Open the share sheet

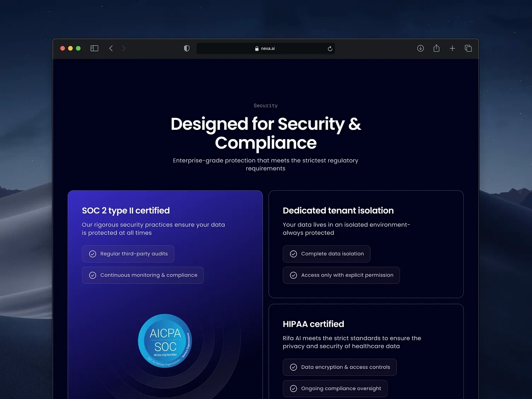pos(436,48)
